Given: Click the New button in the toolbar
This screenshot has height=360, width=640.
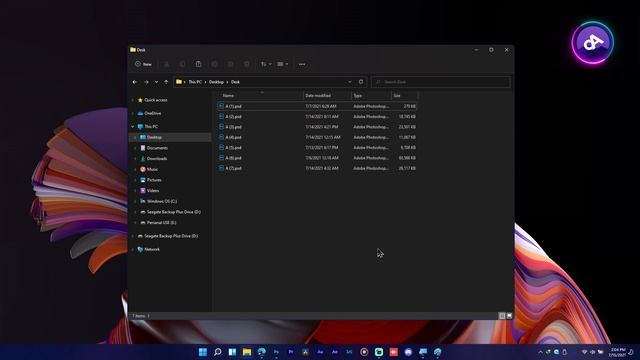Looking at the screenshot, I should pos(143,64).
